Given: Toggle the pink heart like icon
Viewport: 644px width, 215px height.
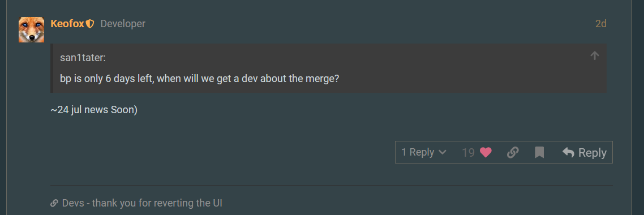Looking at the screenshot, I should 486,153.
